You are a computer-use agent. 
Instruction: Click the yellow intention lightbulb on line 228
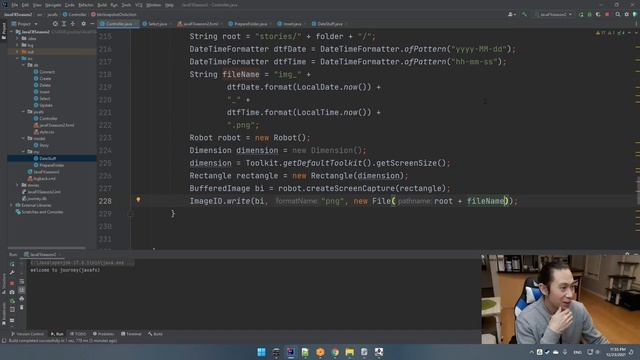[138, 200]
